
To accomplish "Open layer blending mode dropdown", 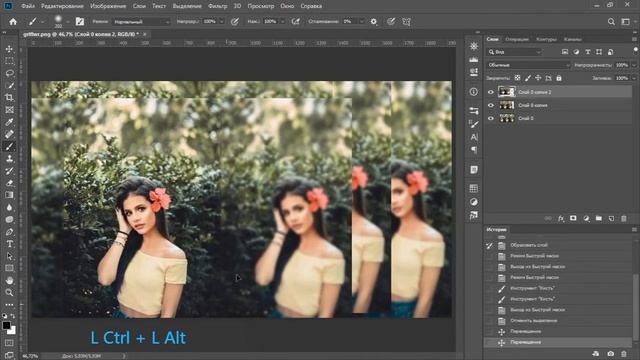I will (x=528, y=65).
